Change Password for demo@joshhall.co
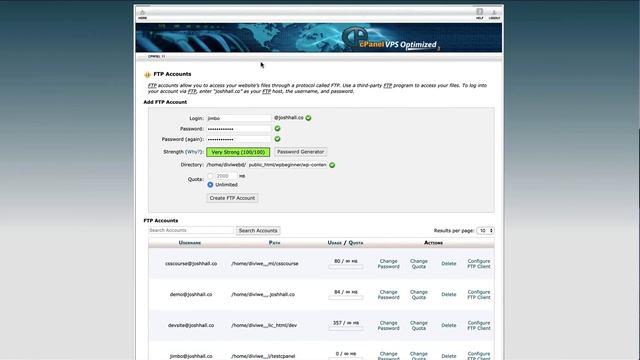640x360 pixels. [389, 295]
